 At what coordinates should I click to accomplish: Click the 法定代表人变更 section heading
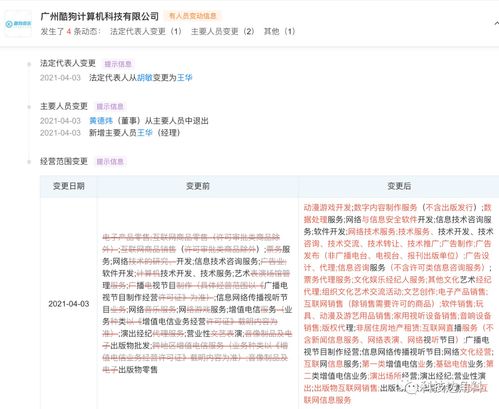[68, 63]
